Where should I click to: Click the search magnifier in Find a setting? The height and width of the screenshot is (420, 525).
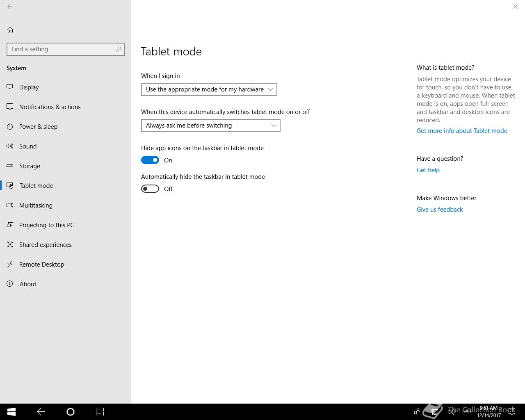tap(119, 49)
